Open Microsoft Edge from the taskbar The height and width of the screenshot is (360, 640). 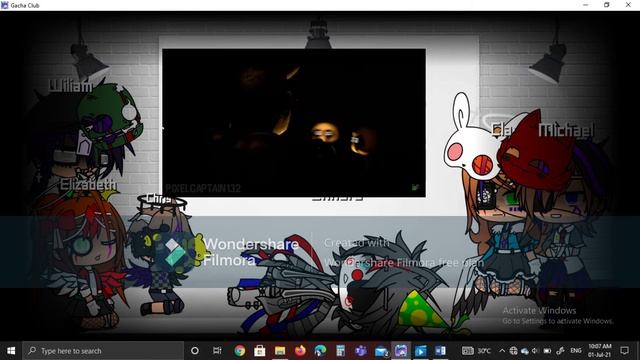(x=320, y=351)
